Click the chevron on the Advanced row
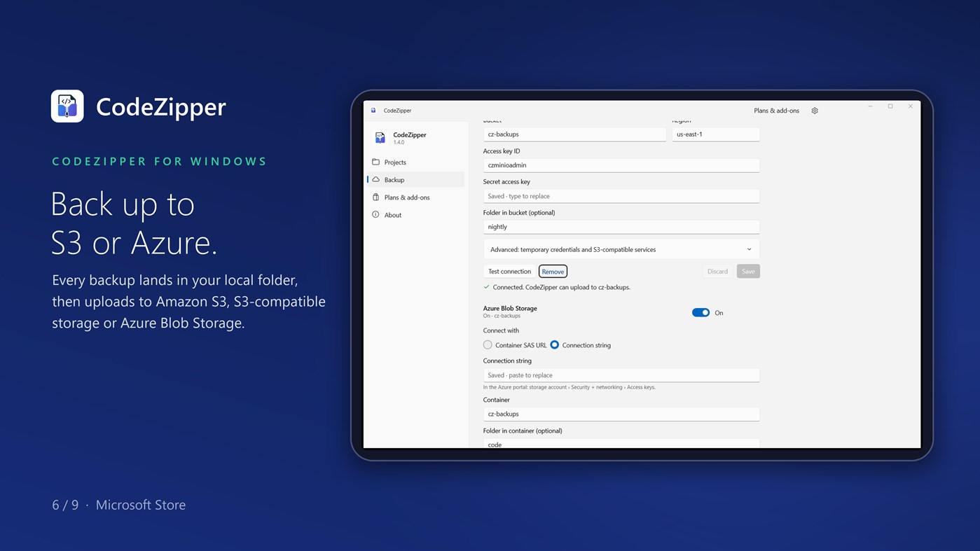 pyautogui.click(x=749, y=249)
